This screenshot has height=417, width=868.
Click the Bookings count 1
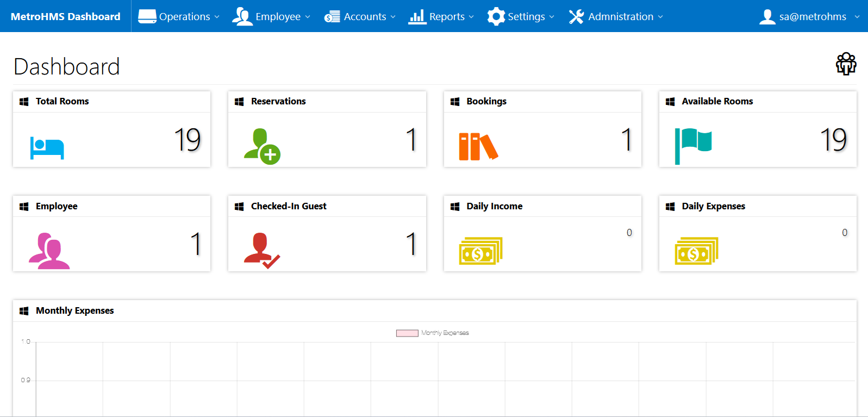[x=627, y=140]
